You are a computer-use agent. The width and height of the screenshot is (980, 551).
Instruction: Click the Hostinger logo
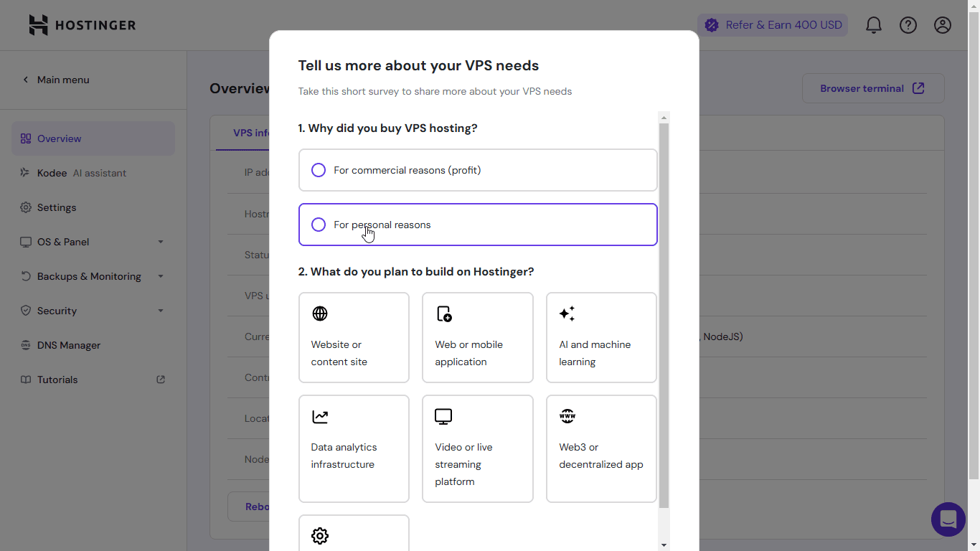(x=83, y=25)
